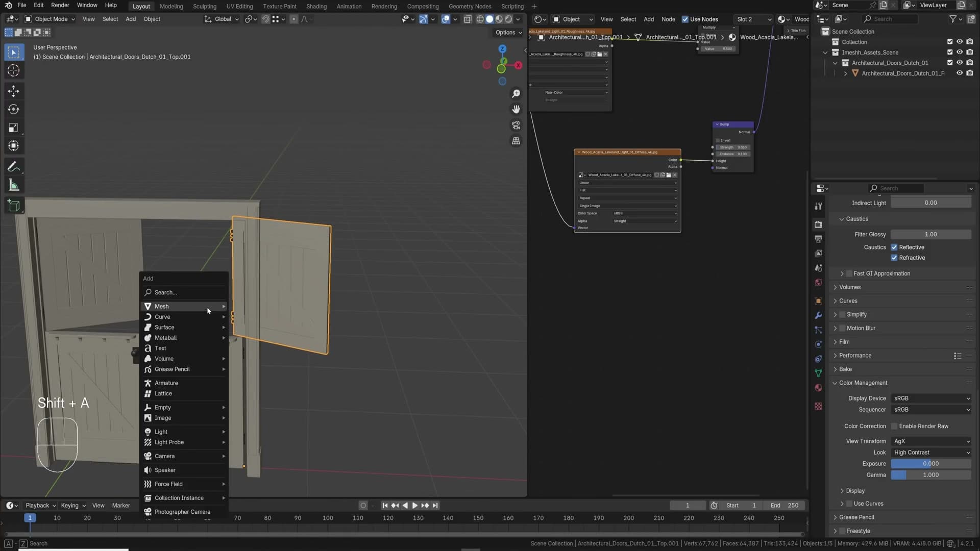Open the Slot 2 material slot dropdown
Screen dimensions: 980x551
tap(754, 19)
